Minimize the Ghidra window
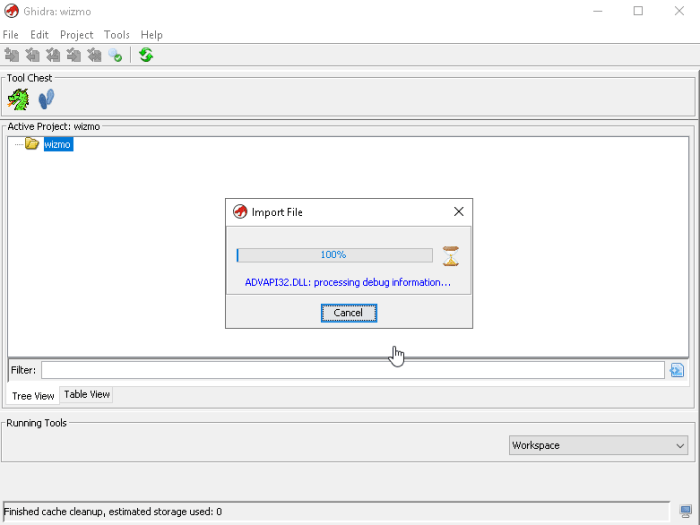Screen dimensions: 700x525 pyautogui.click(x=597, y=11)
